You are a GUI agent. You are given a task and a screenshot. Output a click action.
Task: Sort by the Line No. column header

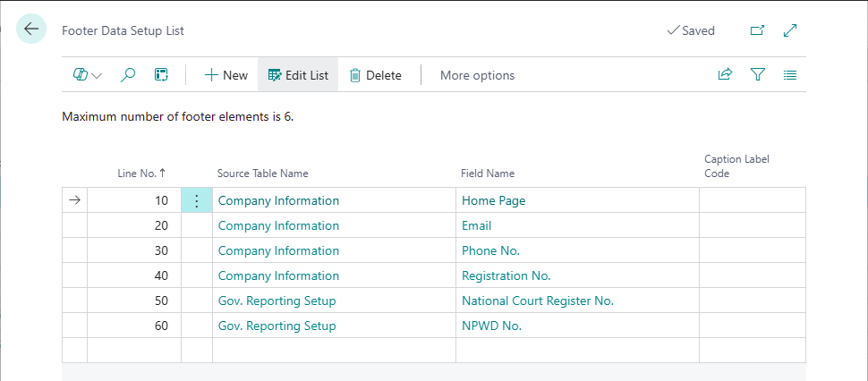(x=141, y=174)
